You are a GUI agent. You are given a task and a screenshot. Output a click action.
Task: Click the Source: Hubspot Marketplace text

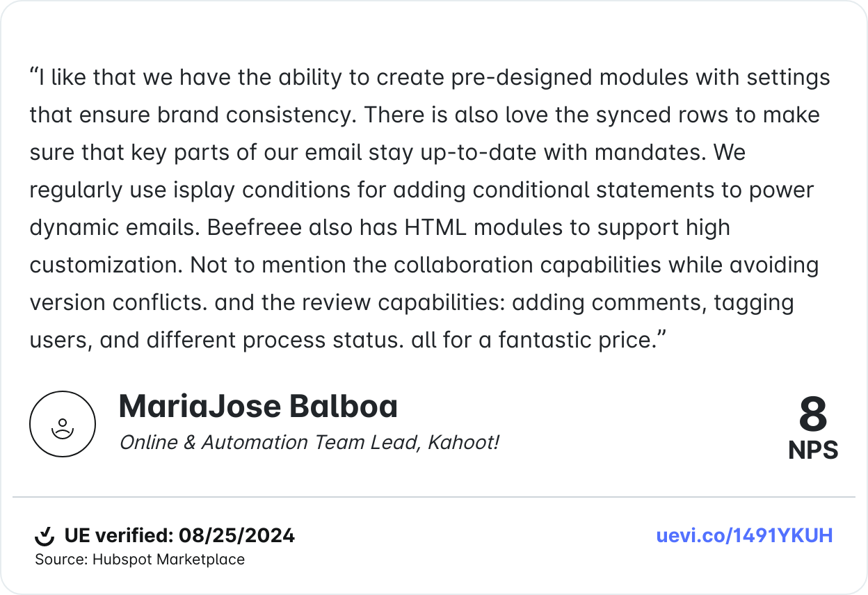coord(140,560)
